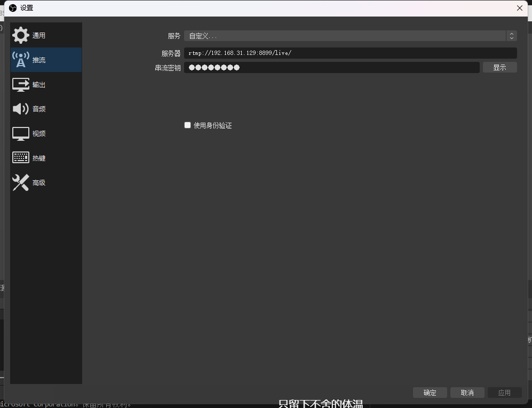Switch to the 热键 tab text label
This screenshot has height=408, width=532.
pyautogui.click(x=39, y=158)
